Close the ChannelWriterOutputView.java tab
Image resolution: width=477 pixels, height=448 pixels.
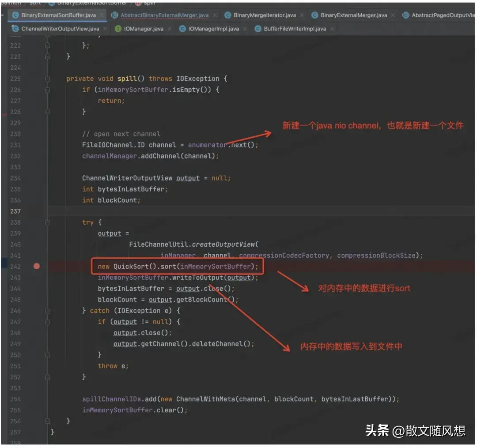tap(105, 29)
